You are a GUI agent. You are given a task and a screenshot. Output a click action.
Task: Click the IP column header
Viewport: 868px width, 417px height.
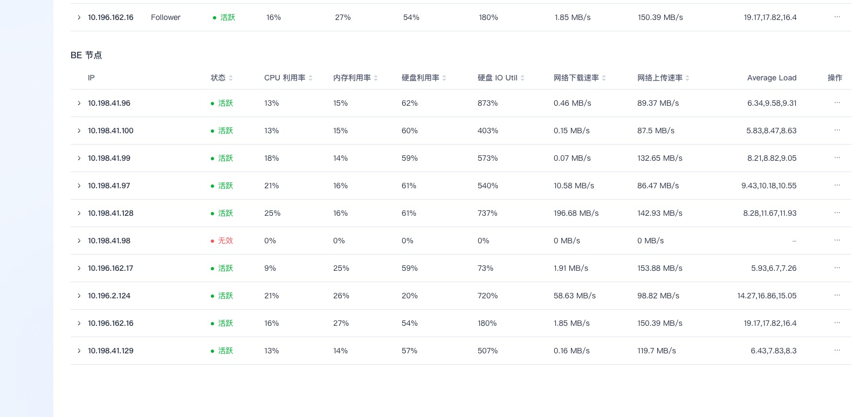[91, 78]
